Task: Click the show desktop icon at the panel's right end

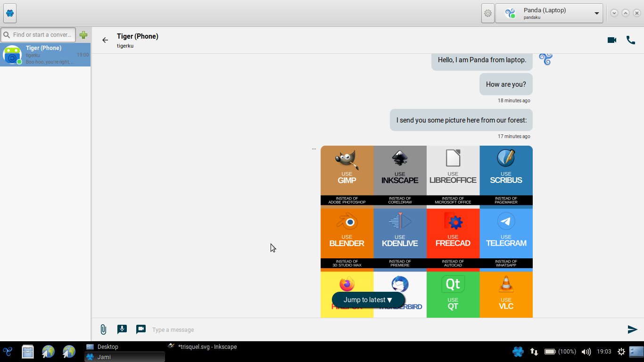Action: pos(636,352)
